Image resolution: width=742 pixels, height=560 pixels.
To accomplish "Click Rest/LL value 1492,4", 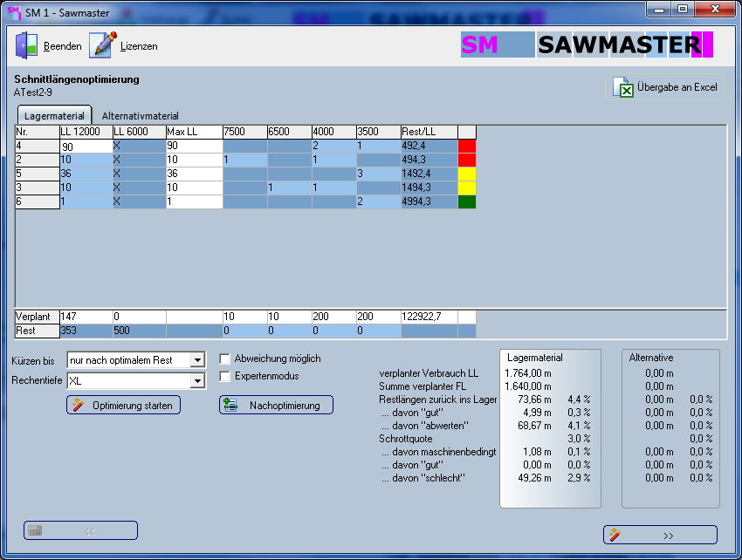I will (x=429, y=174).
